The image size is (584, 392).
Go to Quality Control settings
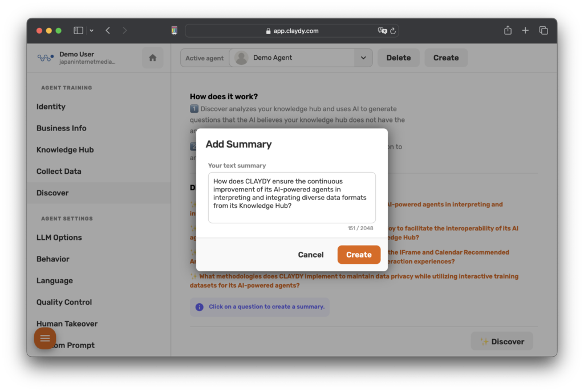tap(64, 303)
